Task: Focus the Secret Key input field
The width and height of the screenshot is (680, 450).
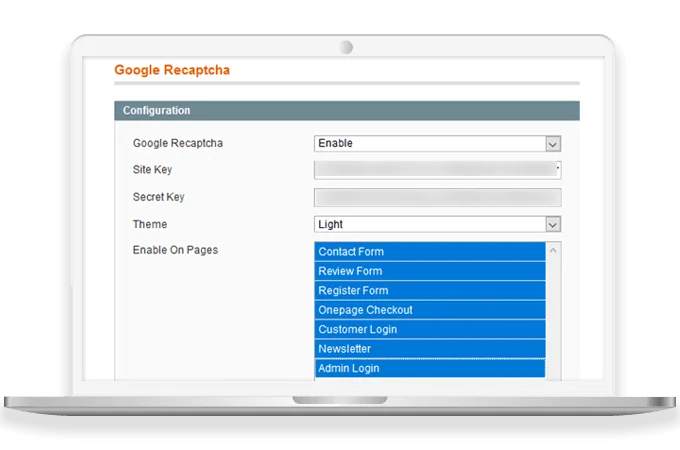Action: tap(437, 197)
